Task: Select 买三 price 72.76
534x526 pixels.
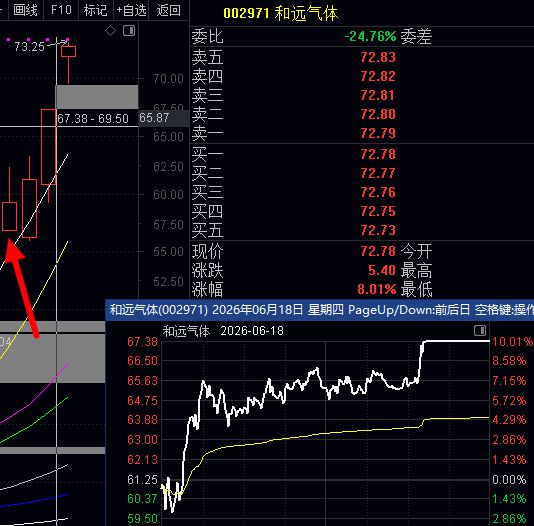Action: point(378,192)
